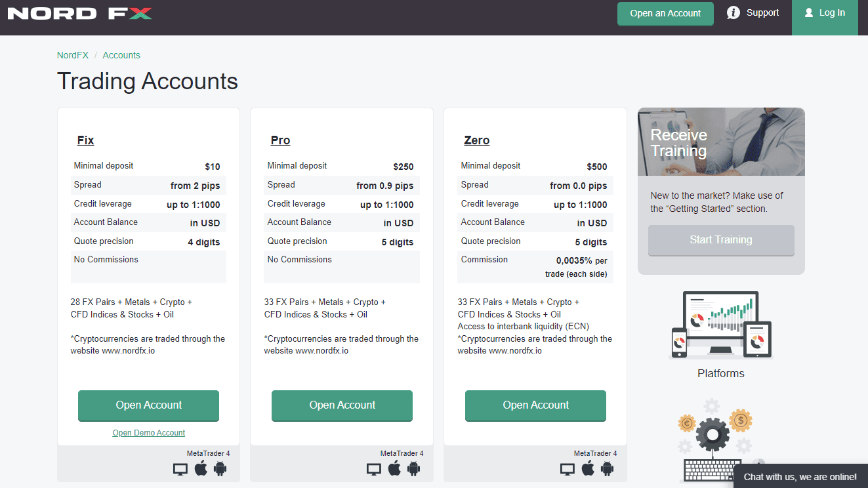Select the desktop platform icon under Fix account
This screenshot has width=868, height=488.
[x=180, y=468]
